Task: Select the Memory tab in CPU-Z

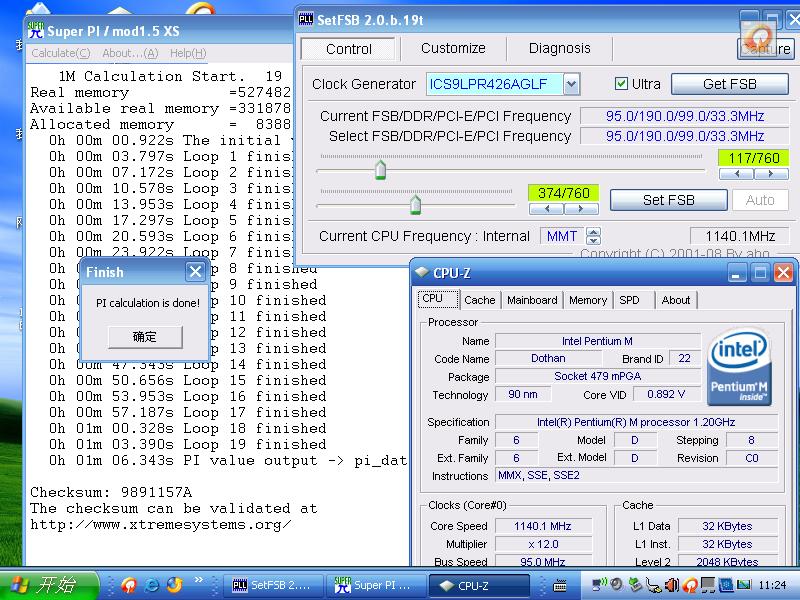Action: click(588, 300)
